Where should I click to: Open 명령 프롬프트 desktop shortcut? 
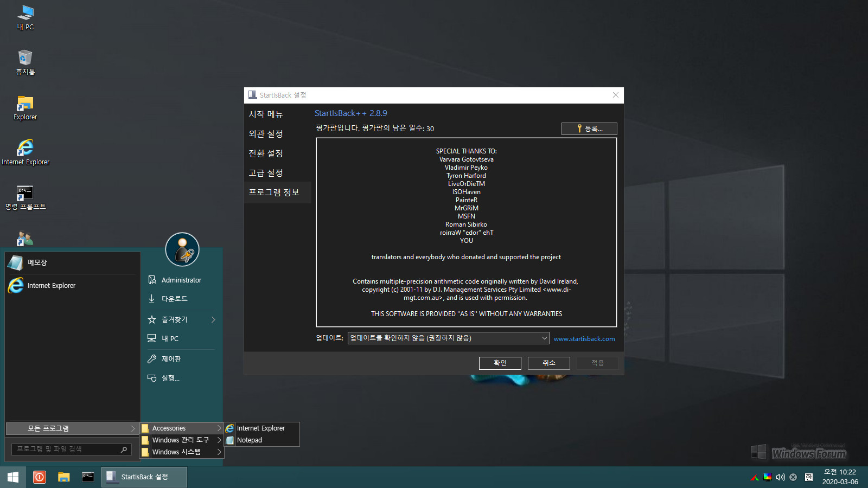[x=25, y=197]
